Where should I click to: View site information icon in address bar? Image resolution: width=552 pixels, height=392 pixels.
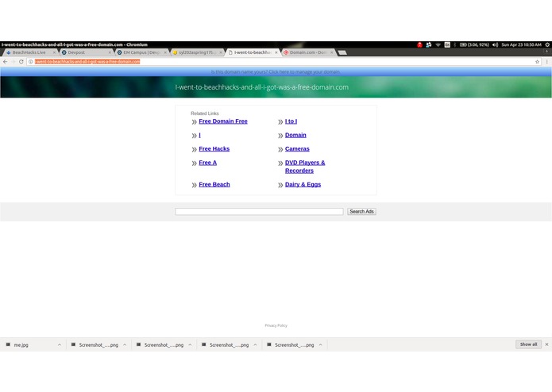(31, 62)
